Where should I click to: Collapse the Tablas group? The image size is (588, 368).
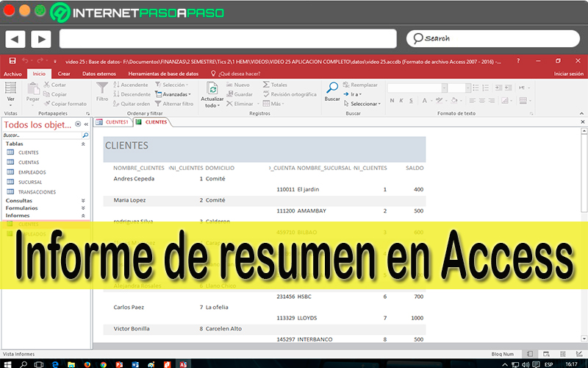[83, 144]
